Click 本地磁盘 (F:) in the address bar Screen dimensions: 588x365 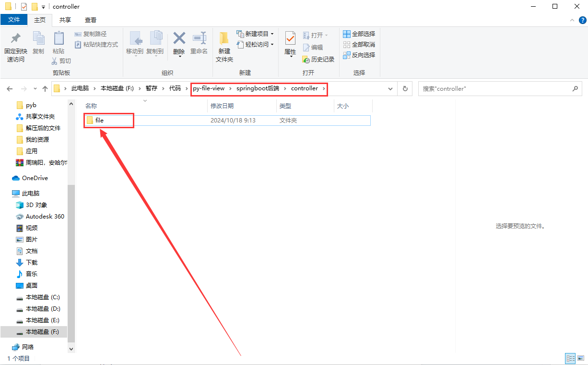point(117,88)
